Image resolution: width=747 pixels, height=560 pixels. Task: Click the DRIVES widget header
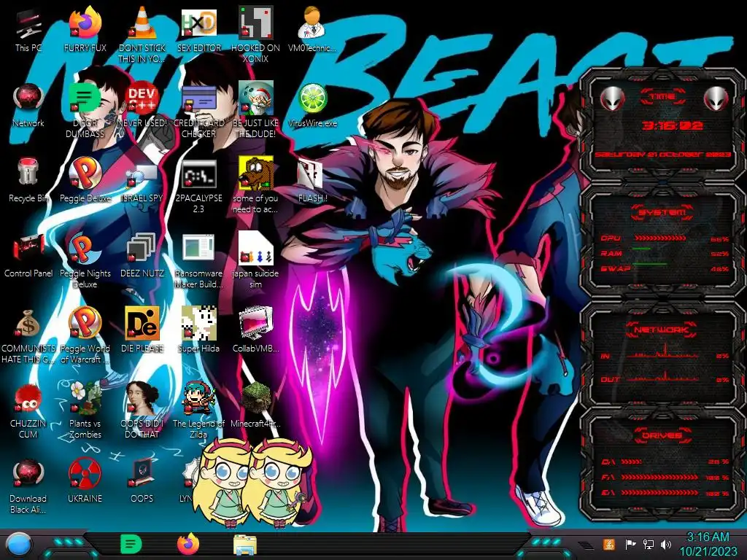(x=662, y=435)
